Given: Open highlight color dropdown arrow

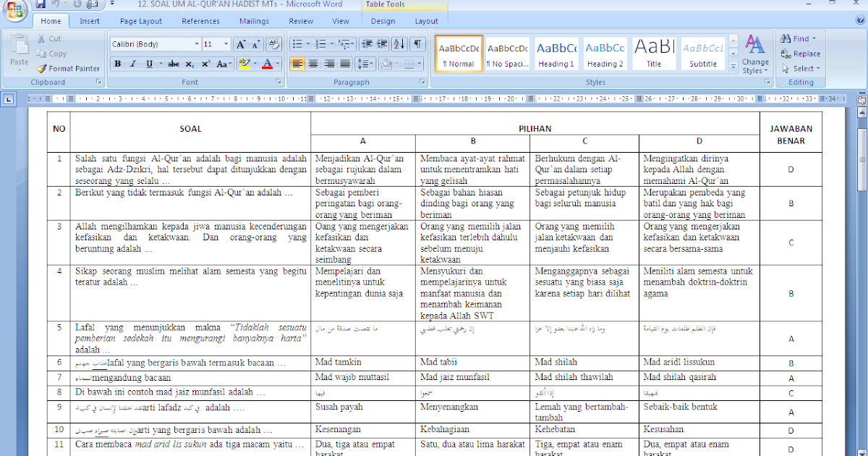Looking at the screenshot, I should tap(255, 64).
